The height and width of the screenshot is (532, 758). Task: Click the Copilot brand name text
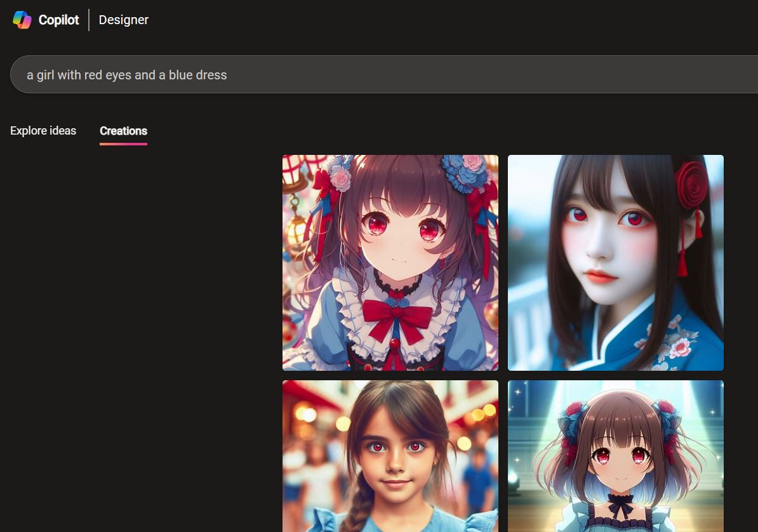(58, 20)
